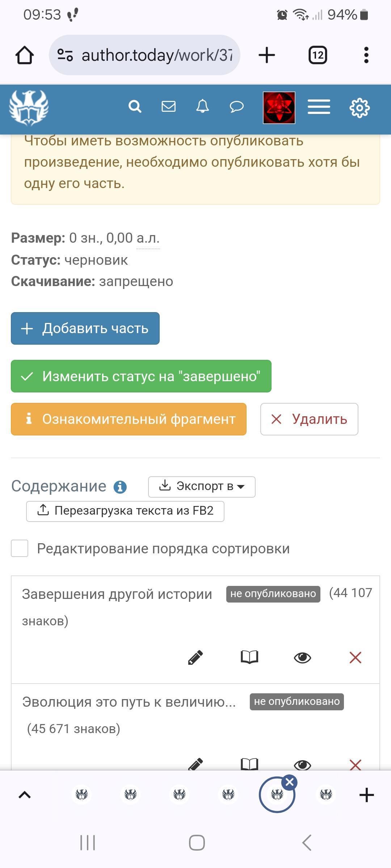Click "Изменить статус на завершено" button
The width and height of the screenshot is (391, 868).
click(x=141, y=376)
